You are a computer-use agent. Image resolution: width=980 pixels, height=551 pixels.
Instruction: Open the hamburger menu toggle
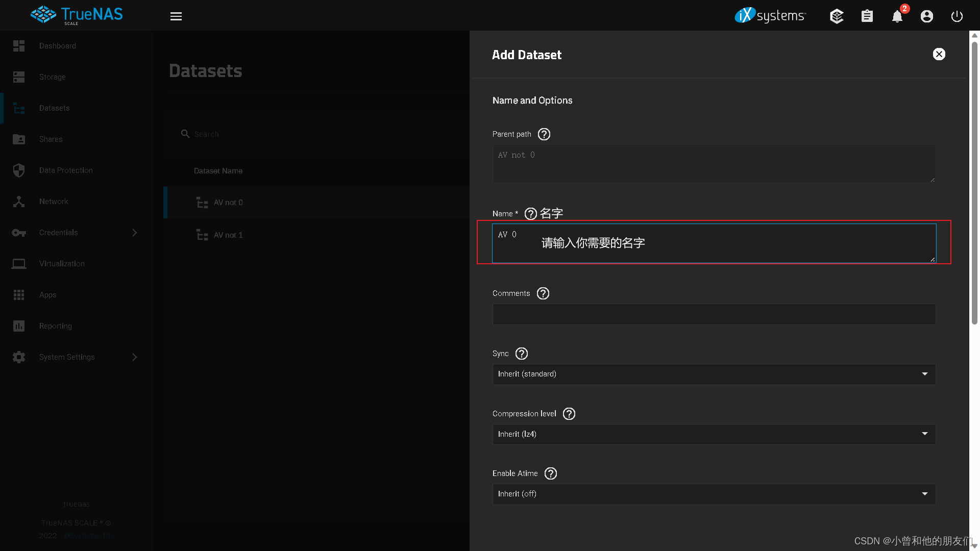[176, 16]
